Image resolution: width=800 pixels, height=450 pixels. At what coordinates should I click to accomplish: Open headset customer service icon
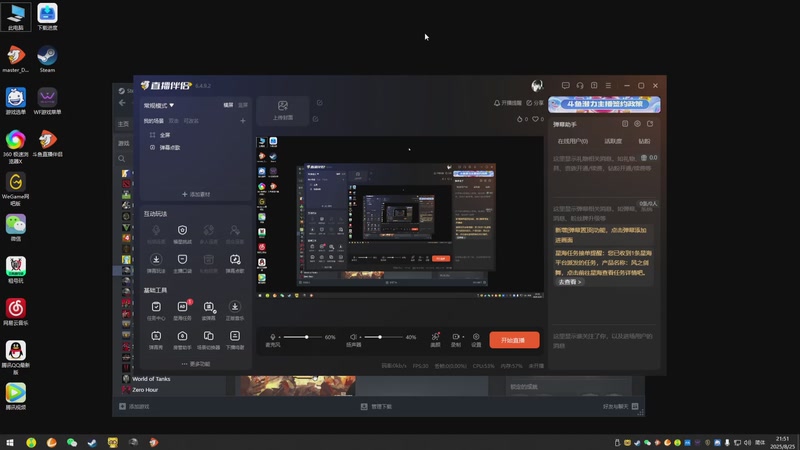tap(580, 86)
